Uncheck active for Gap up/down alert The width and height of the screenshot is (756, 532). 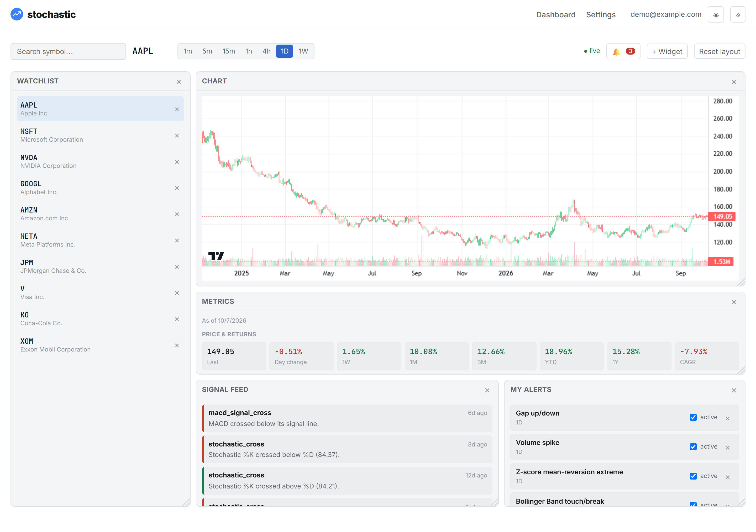(693, 417)
